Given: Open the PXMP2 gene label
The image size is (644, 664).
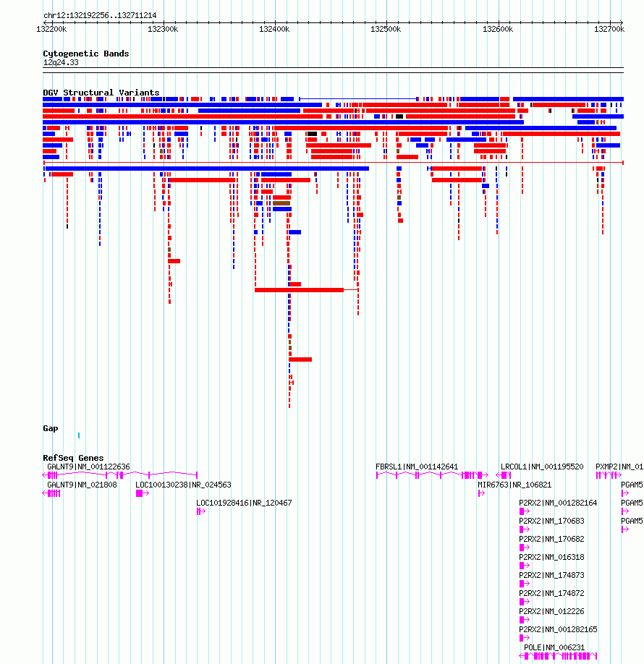Looking at the screenshot, I should pos(619,467).
